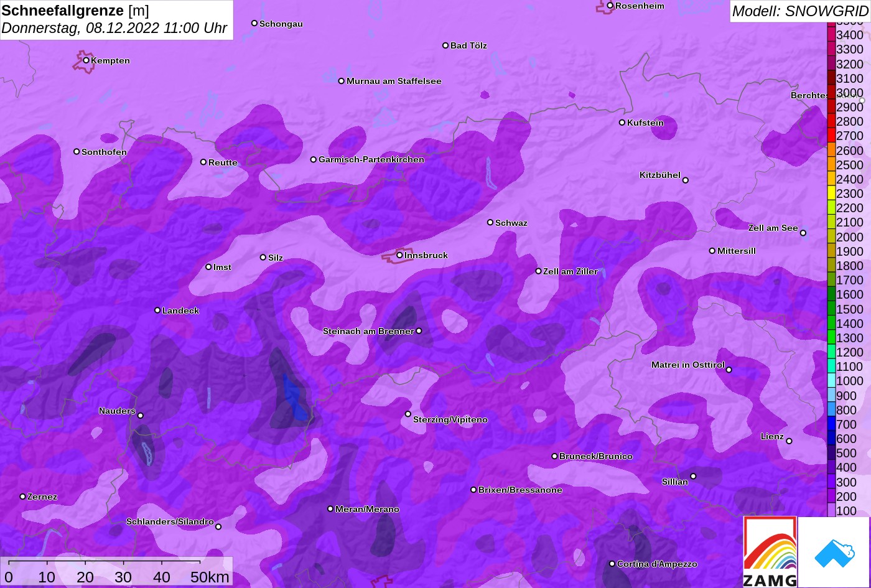Click the Kufstein location marker
The width and height of the screenshot is (871, 588).
coord(622,123)
